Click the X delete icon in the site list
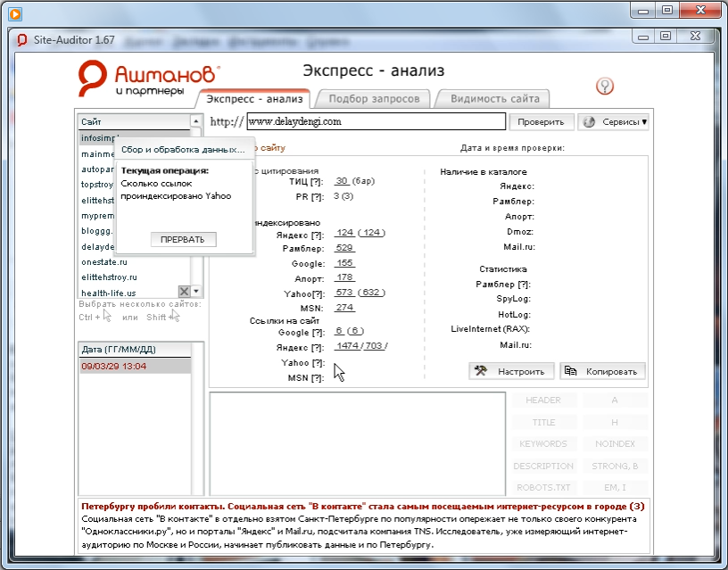Viewport: 728px width, 570px height. [185, 292]
